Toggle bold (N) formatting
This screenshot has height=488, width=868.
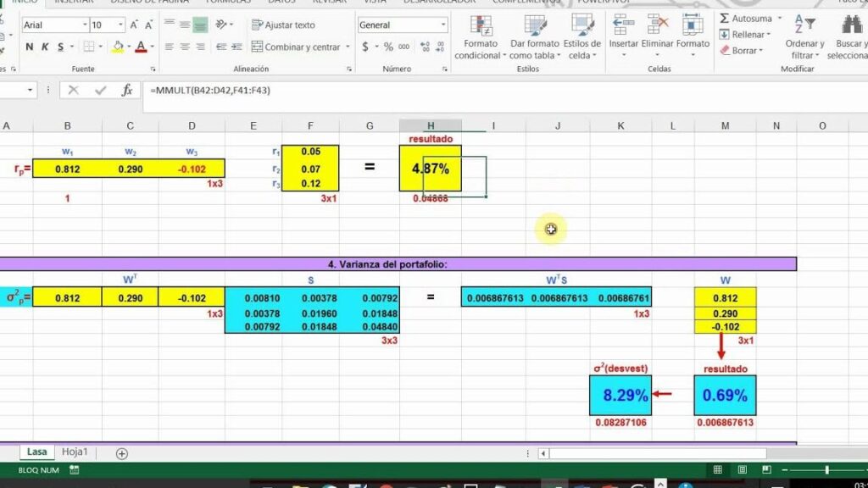pos(30,47)
